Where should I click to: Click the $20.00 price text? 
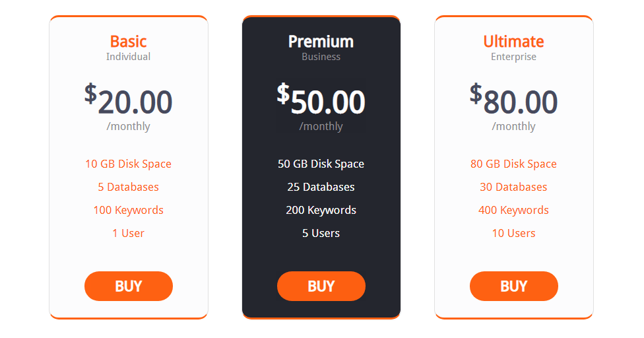129,100
